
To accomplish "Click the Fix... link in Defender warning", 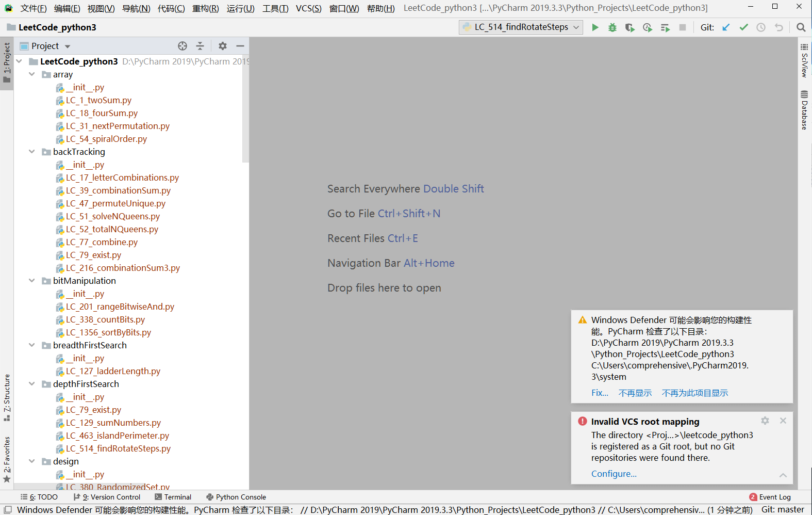I will pos(600,393).
